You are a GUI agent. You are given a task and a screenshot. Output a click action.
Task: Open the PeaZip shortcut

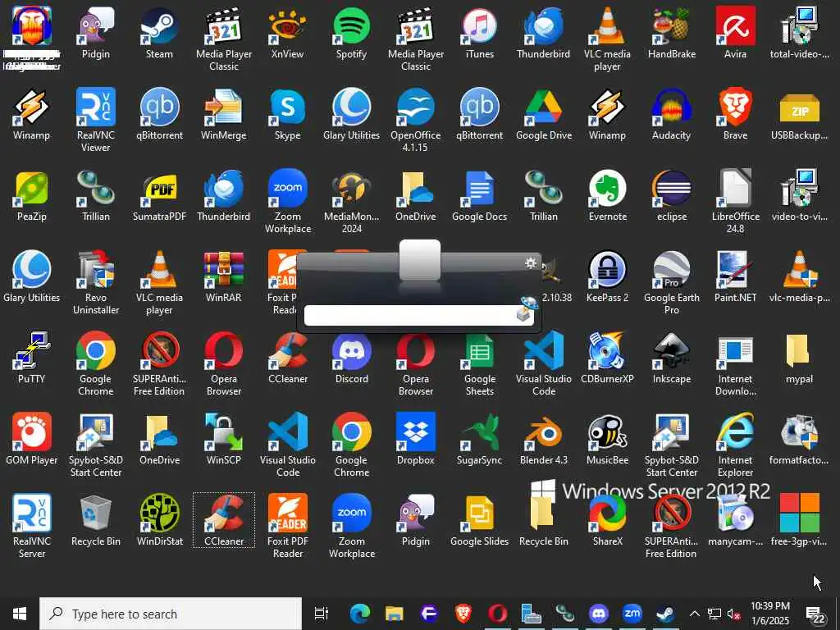coord(32,196)
